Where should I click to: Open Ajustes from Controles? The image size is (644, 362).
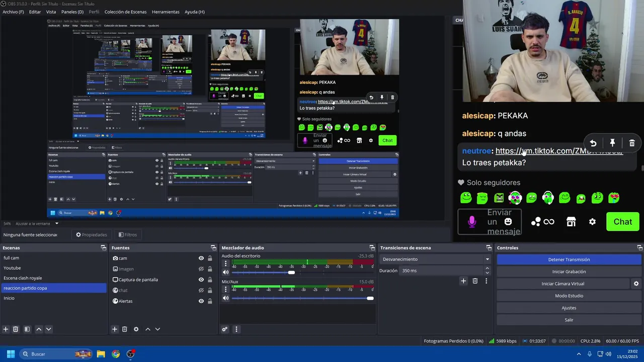[x=569, y=308]
